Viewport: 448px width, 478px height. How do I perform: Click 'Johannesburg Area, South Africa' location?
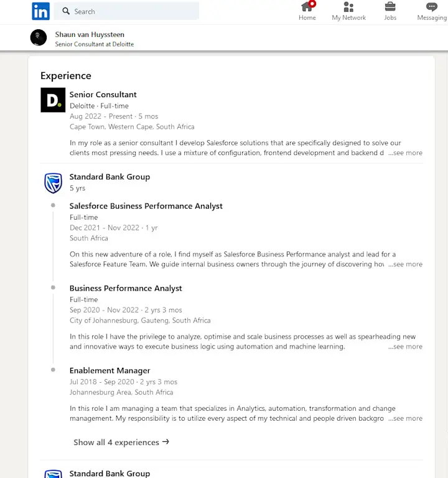(121, 392)
